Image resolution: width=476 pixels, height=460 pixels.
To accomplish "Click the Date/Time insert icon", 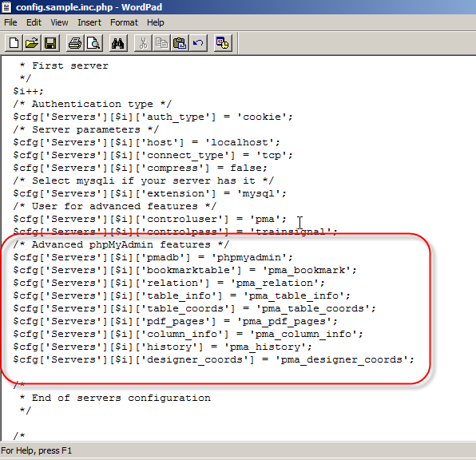I will point(223,43).
